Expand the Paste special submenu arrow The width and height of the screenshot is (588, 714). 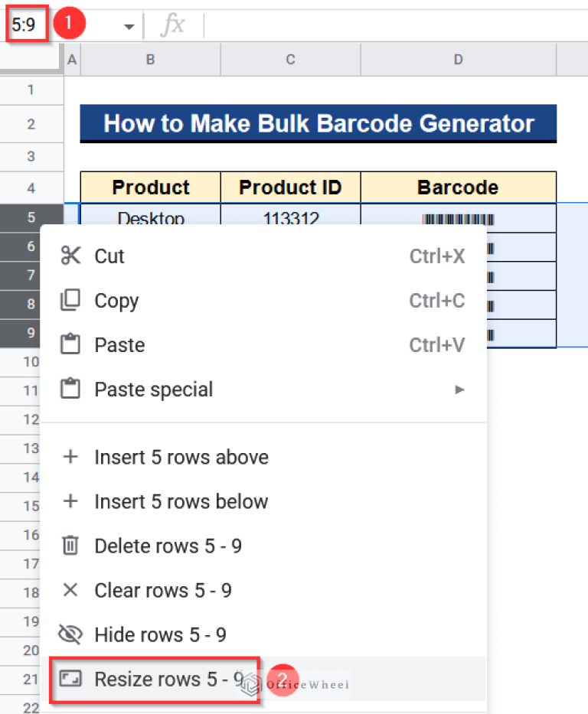[x=459, y=390]
